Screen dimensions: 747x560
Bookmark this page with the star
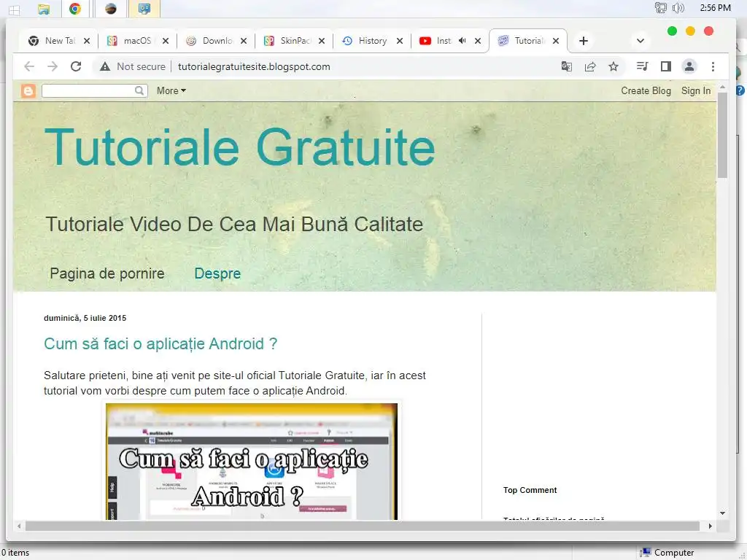click(614, 66)
